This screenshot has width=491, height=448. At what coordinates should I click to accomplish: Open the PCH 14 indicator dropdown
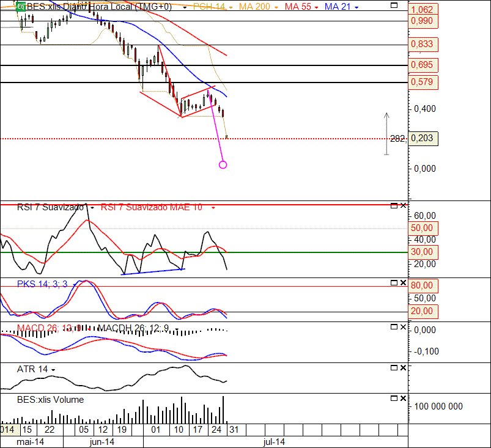coord(231,7)
